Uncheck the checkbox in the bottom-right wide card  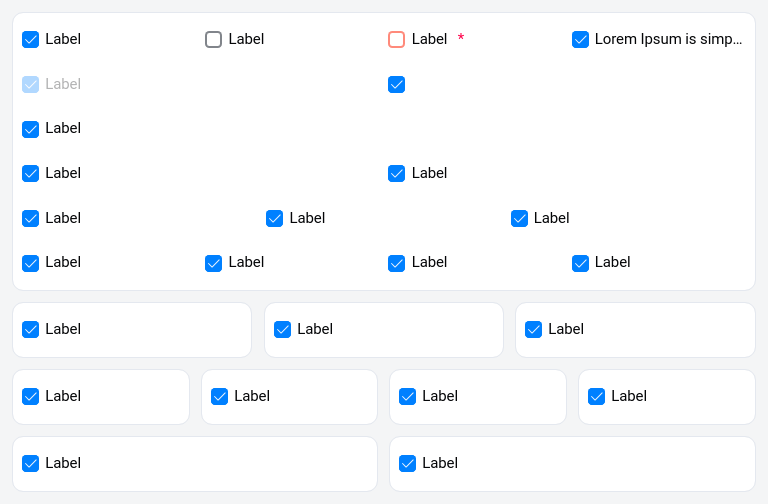coord(407,463)
